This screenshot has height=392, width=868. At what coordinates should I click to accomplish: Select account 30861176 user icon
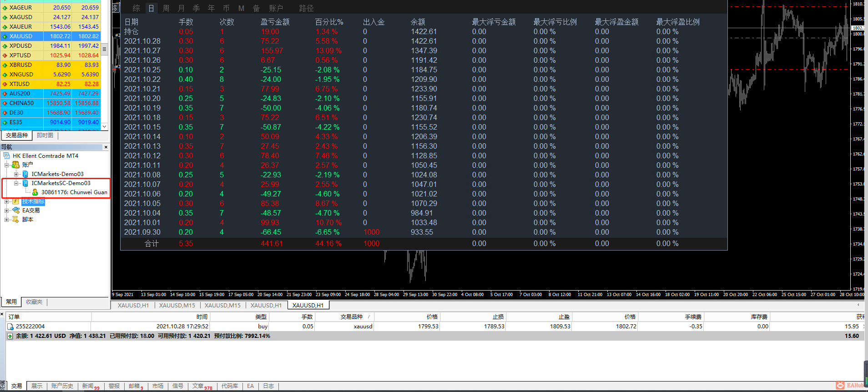click(x=35, y=192)
